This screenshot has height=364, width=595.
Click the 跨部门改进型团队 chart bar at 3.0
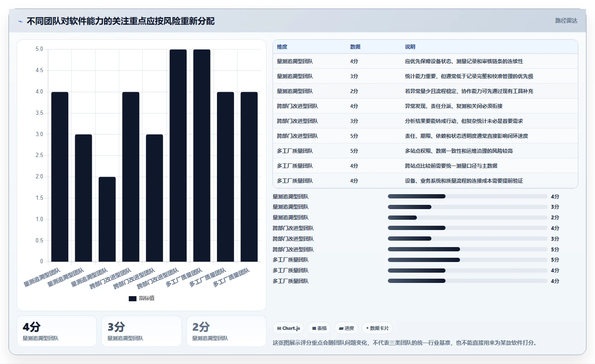click(x=155, y=198)
